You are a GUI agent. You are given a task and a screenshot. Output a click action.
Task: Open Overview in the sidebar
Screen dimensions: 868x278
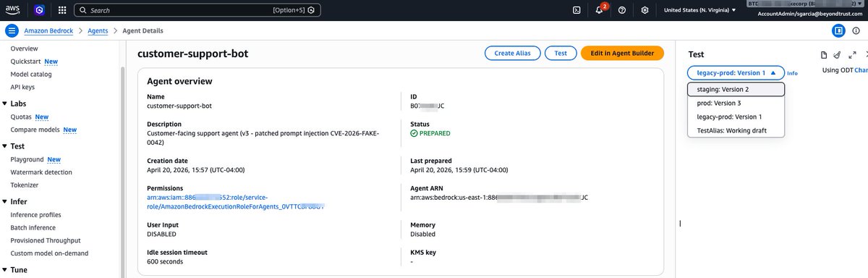point(24,49)
